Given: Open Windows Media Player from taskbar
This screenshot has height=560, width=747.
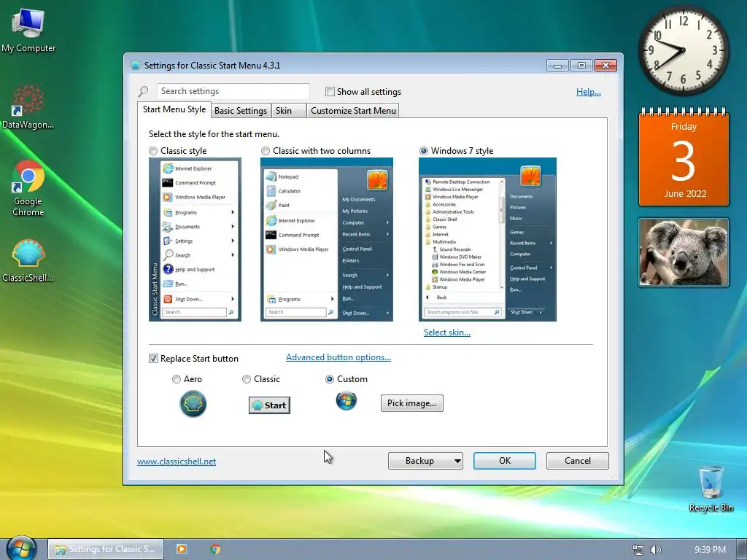Looking at the screenshot, I should [182, 549].
